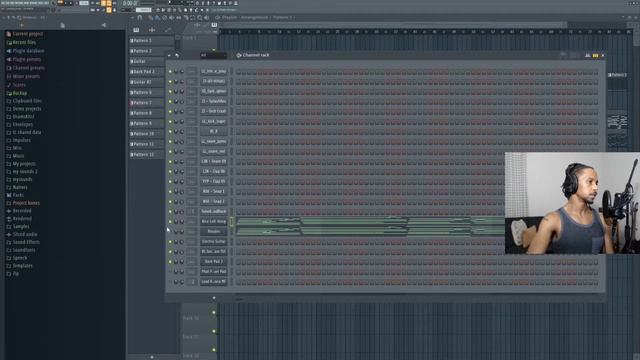
Task: Toggle first step button in Dark Pad 2 row
Action: (239, 262)
